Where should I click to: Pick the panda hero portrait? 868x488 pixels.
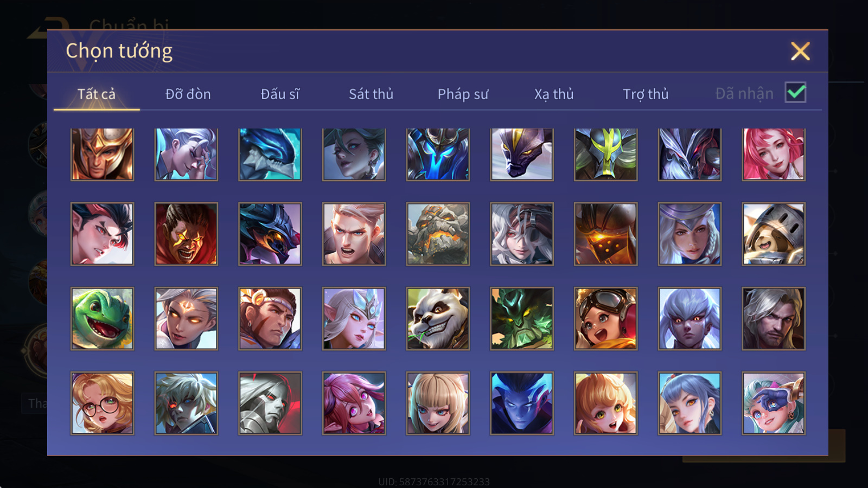tap(438, 318)
